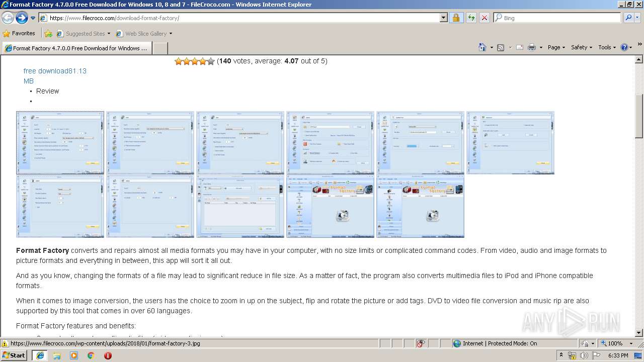
Task: Print the page with the printer icon
Action: click(x=532, y=47)
